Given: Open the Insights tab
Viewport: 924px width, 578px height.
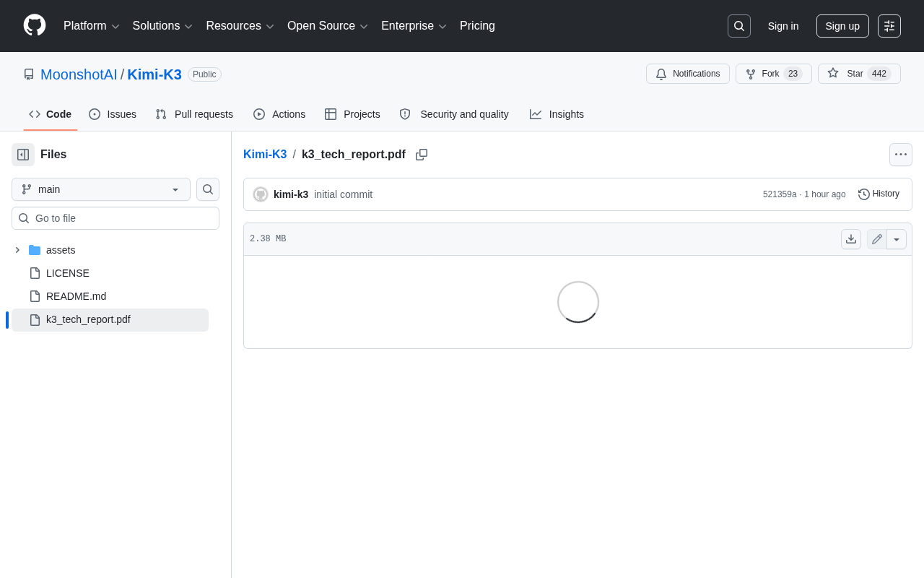Looking at the screenshot, I should tap(557, 114).
